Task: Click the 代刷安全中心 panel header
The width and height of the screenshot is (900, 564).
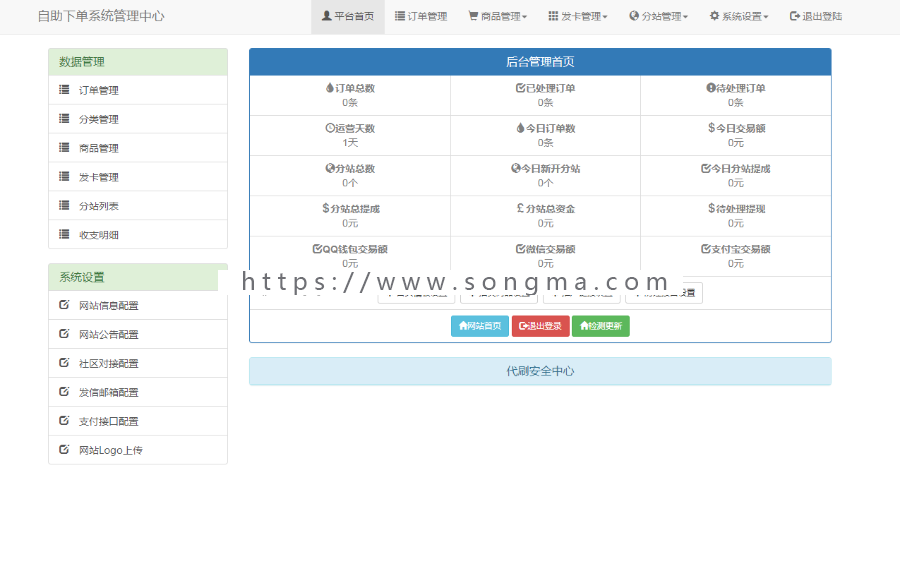Action: pos(540,371)
